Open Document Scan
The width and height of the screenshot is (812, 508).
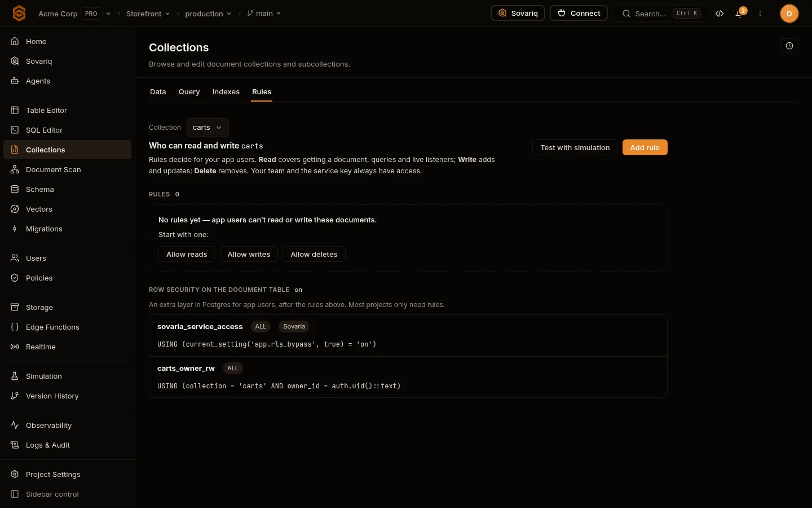[x=68, y=169]
